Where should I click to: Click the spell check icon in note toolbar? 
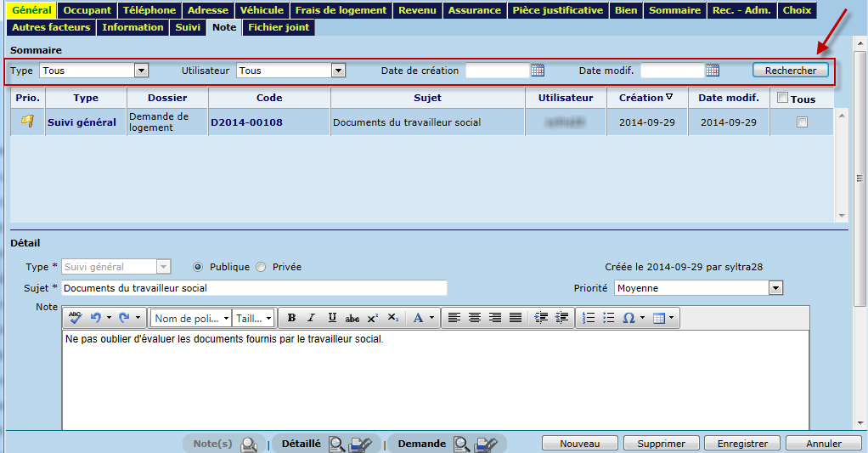(75, 318)
